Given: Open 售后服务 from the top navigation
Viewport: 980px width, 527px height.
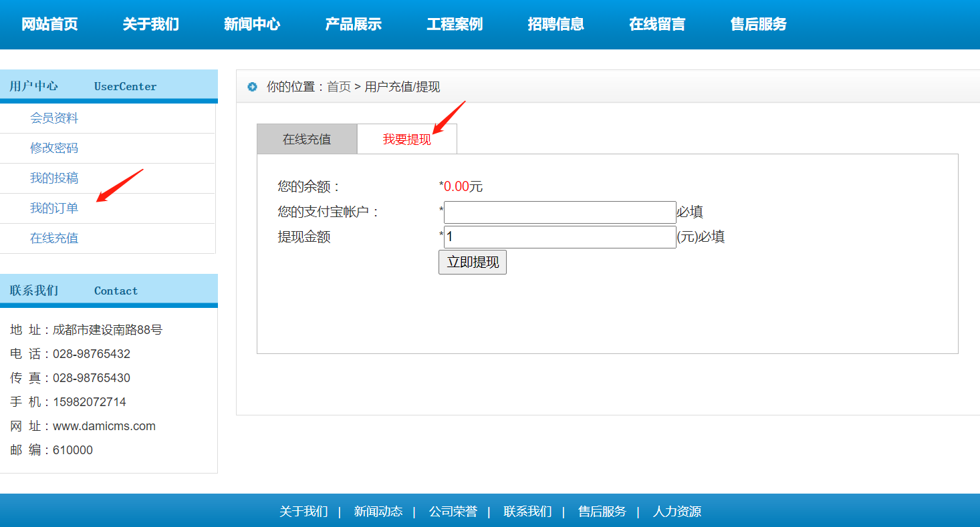Looking at the screenshot, I should [758, 24].
